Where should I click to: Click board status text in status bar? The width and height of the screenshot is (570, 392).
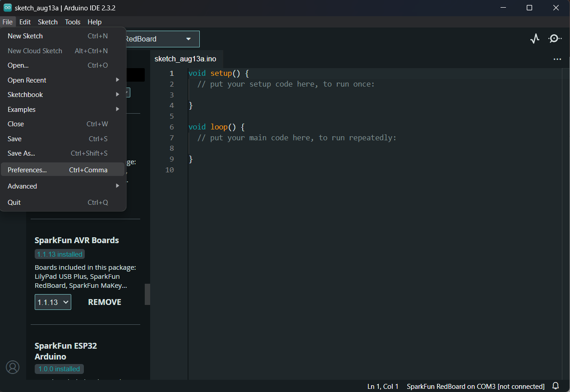pos(475,386)
